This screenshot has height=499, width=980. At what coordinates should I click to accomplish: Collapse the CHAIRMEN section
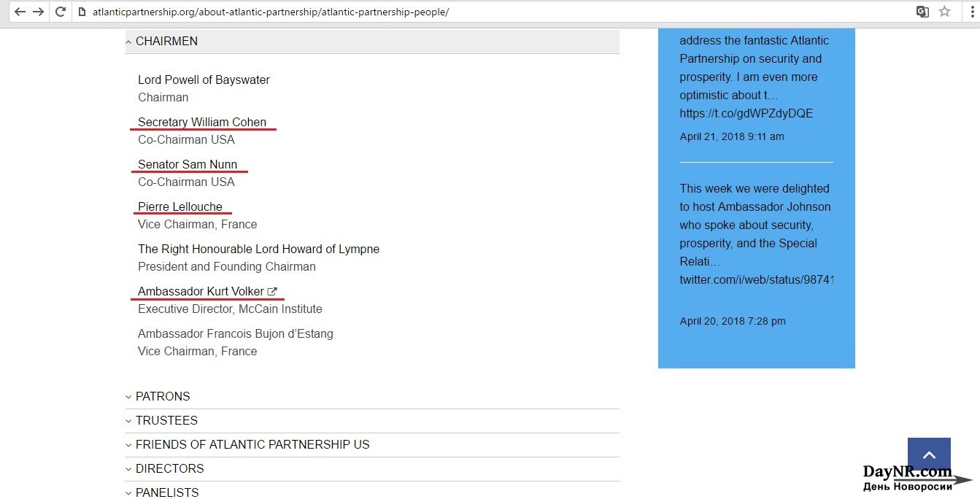coord(372,42)
